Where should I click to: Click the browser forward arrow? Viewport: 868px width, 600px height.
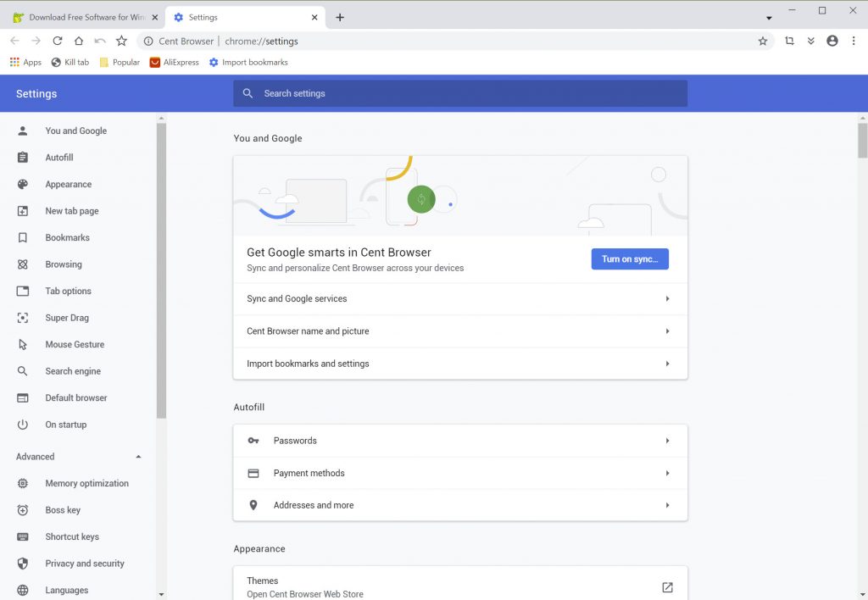36,41
